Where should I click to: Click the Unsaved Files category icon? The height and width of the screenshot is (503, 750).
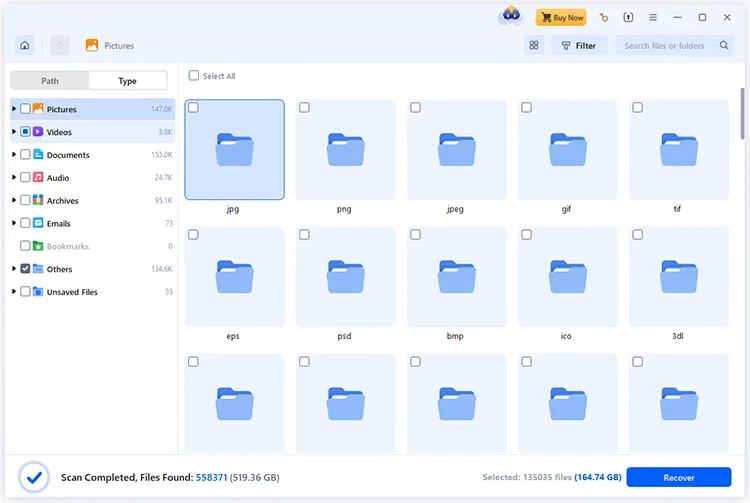38,292
